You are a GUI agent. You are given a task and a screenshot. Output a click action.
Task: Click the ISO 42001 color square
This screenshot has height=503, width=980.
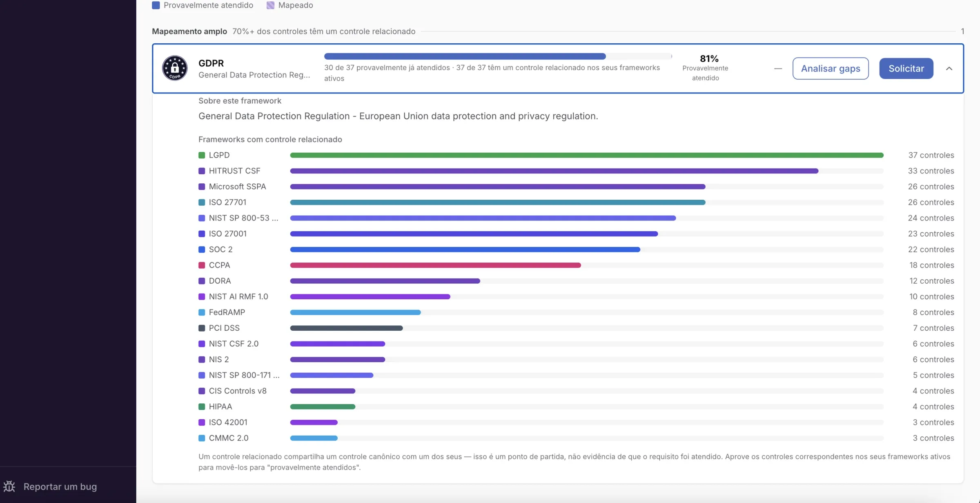[x=202, y=423]
